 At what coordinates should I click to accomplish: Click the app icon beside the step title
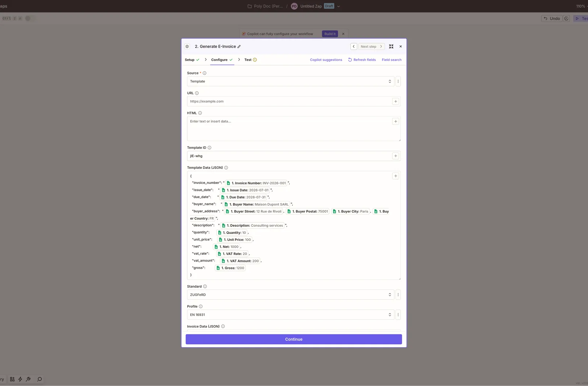[x=187, y=46]
